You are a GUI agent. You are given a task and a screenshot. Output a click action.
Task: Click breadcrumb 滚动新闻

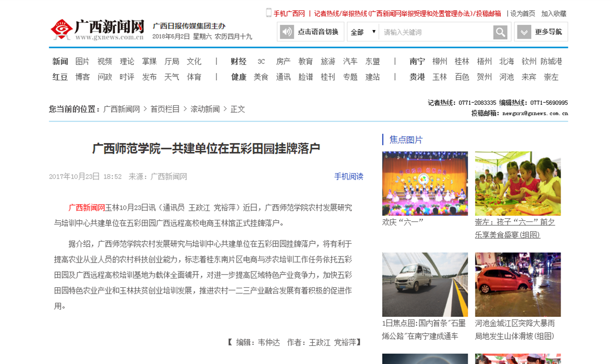[205, 109]
